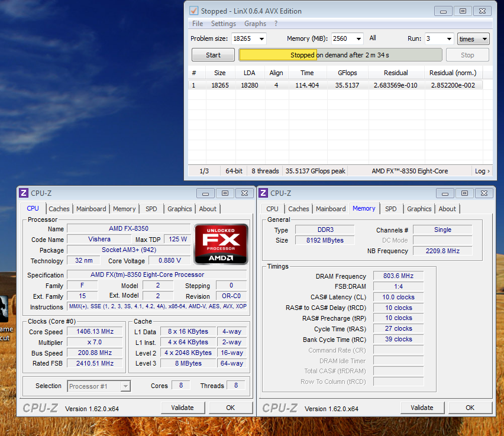Click the left CPU-Z window's Z title icon

(x=24, y=193)
